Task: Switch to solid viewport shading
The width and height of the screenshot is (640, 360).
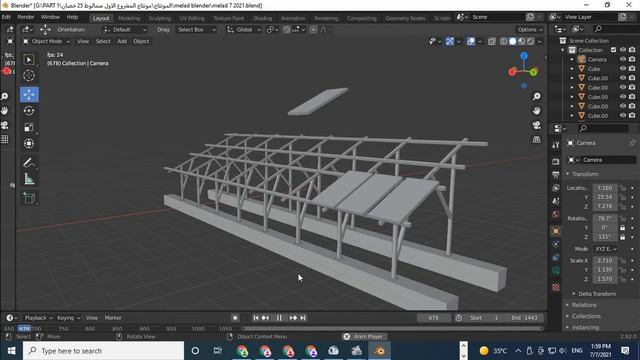Action: click(513, 41)
